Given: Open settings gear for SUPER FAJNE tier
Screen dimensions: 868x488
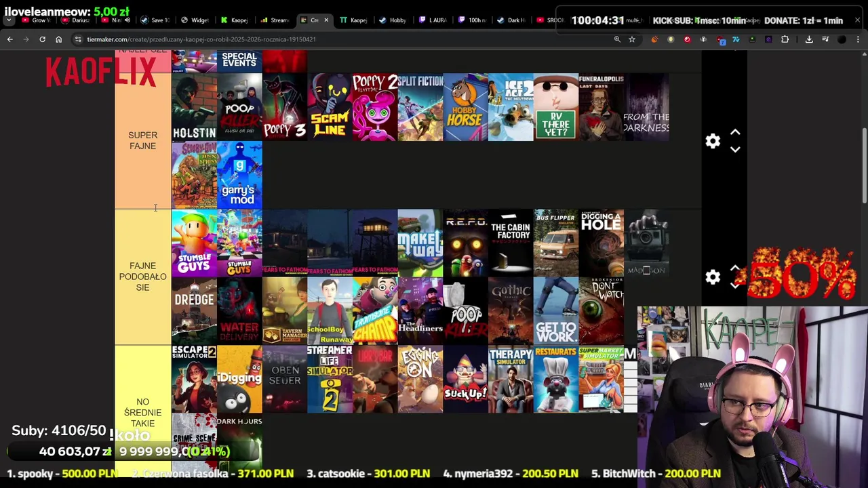Looking at the screenshot, I should click(x=713, y=141).
